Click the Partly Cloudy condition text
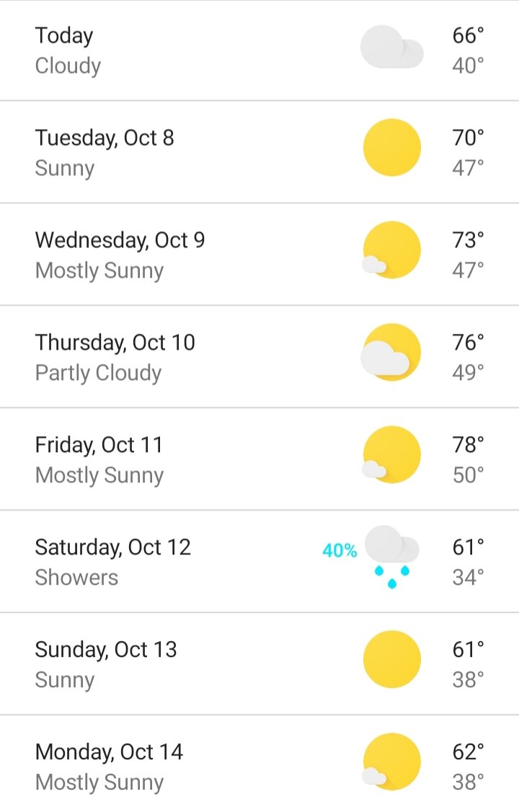 pyautogui.click(x=98, y=374)
